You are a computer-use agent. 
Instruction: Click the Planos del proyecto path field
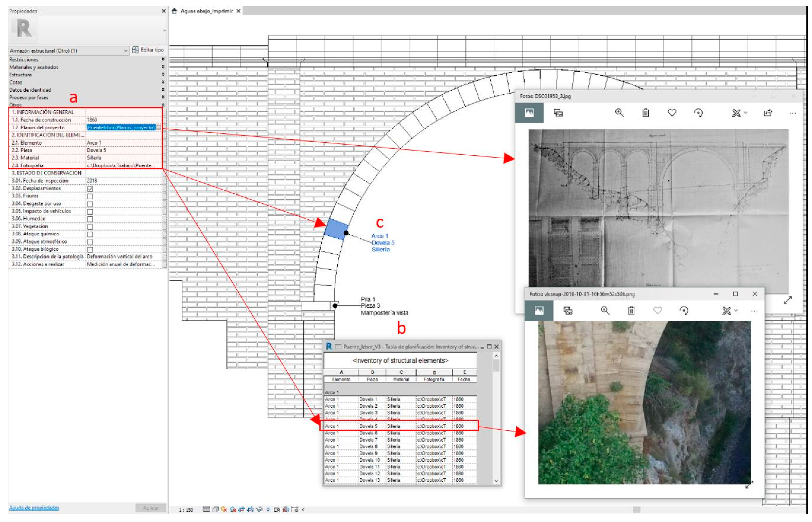click(x=121, y=128)
